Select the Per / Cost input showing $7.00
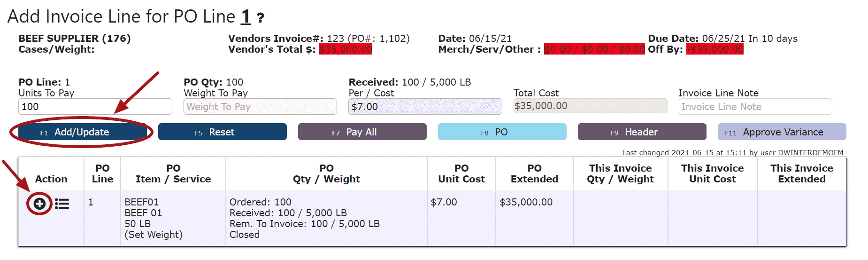Viewport: 868px width, 260px height. pyautogui.click(x=425, y=107)
